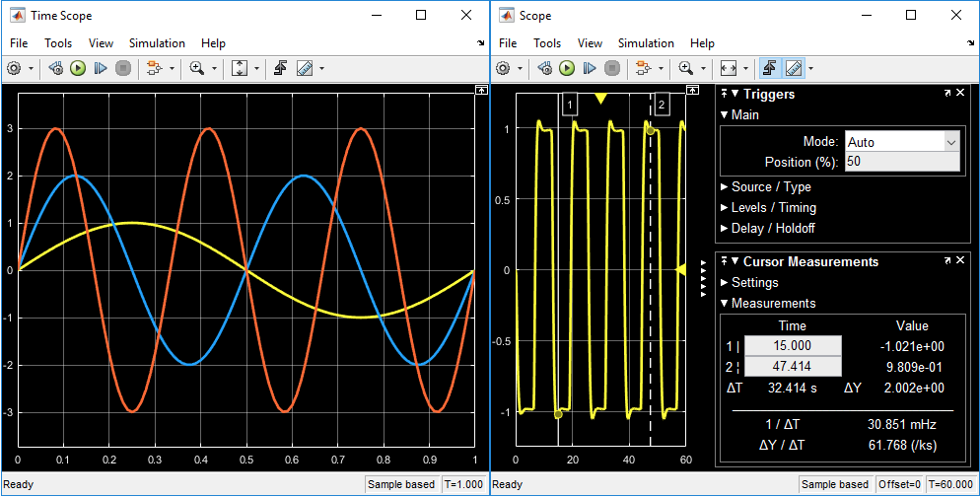The width and height of the screenshot is (980, 497).
Task: Expand the Source / Type section
Action: [771, 187]
